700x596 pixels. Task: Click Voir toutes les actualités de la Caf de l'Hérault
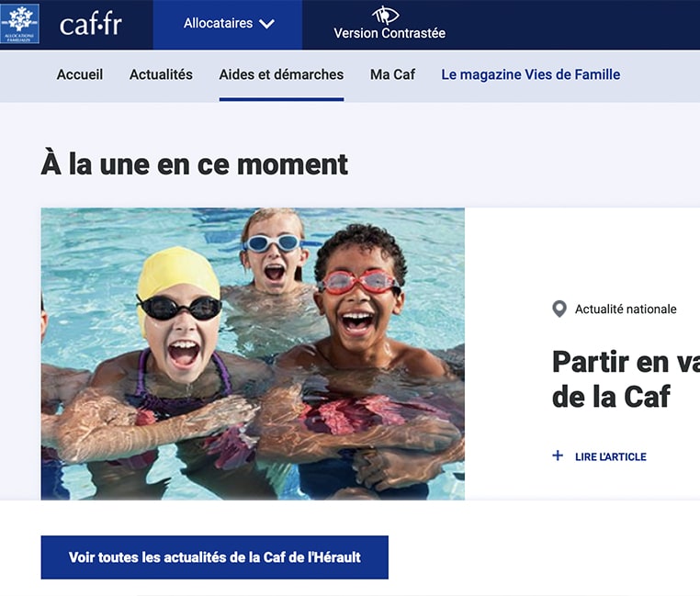(215, 557)
